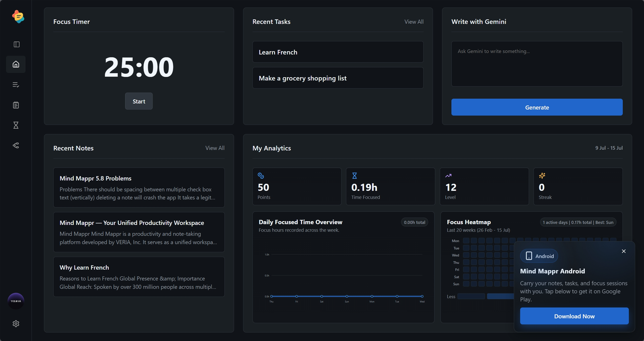Open the Learn French task

coord(338,52)
